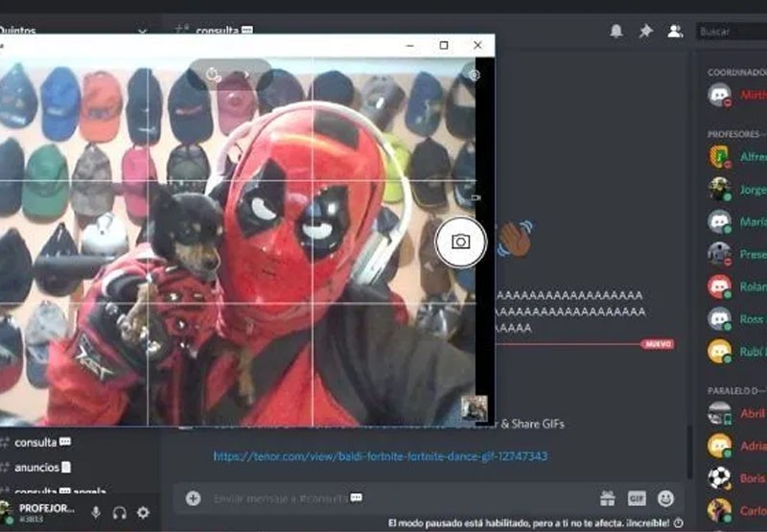
Task: Expand camera options with the chevron arrow
Action: pos(247,73)
